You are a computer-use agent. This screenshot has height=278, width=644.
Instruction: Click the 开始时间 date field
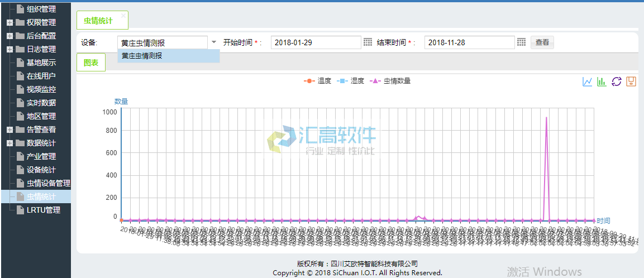316,42
